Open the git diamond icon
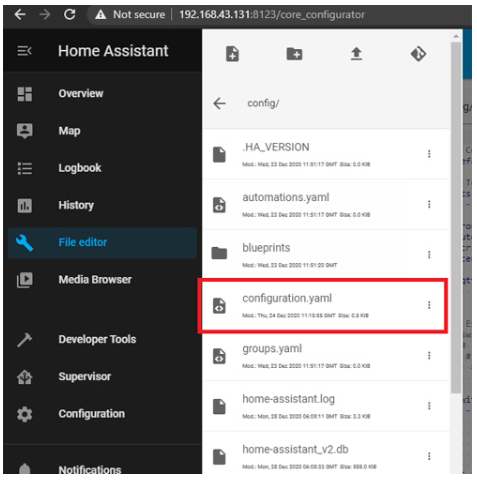The width and height of the screenshot is (477, 487). pyautogui.click(x=418, y=54)
